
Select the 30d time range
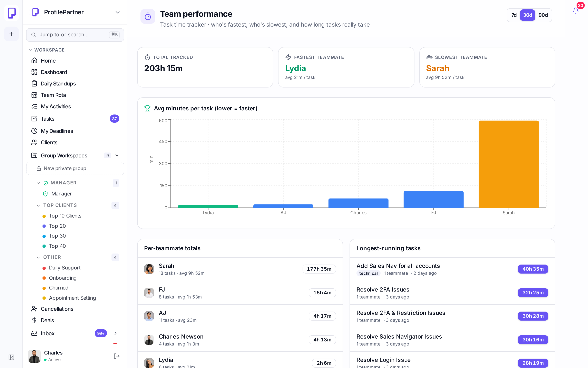[x=527, y=15]
